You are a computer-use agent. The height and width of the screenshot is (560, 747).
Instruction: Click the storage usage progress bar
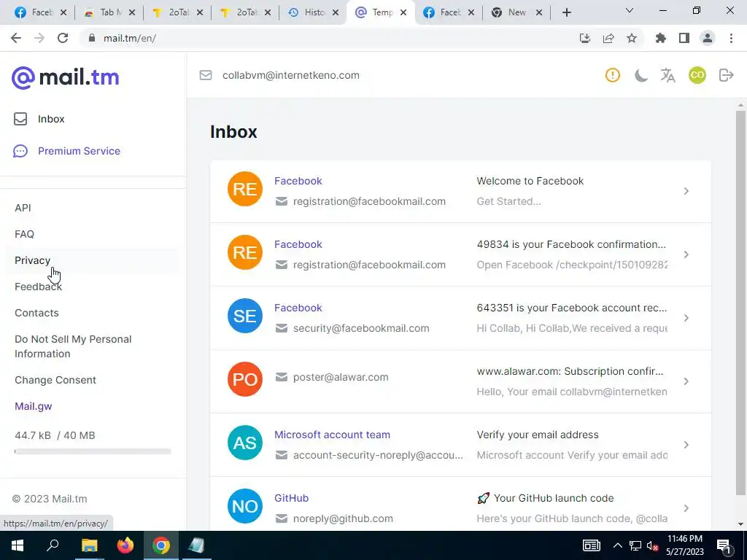[93, 451]
